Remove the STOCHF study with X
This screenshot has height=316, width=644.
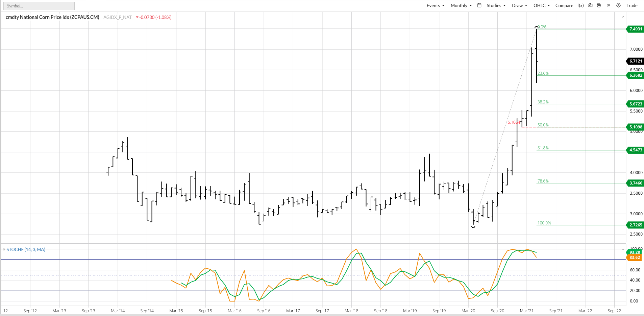[x=4, y=249]
